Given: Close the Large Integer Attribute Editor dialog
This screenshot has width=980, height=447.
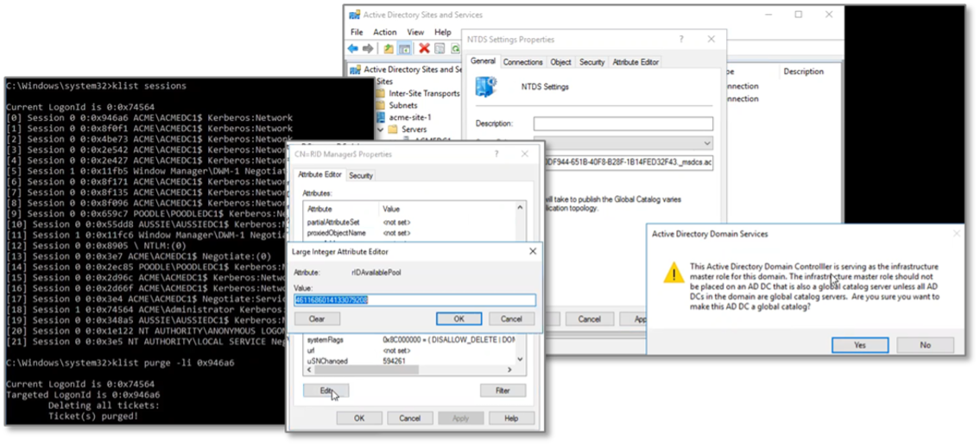Looking at the screenshot, I should tap(533, 252).
